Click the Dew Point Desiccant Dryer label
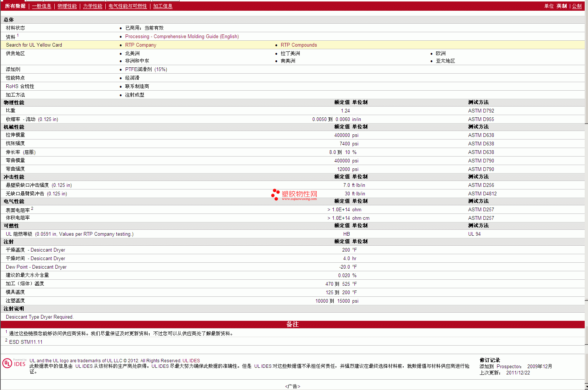The image size is (588, 390). [x=36, y=267]
